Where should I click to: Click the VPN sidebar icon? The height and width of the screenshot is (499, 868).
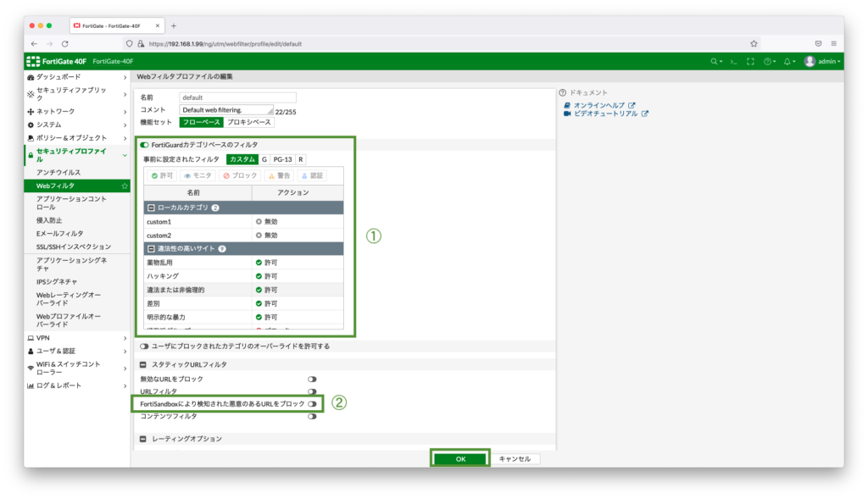31,338
